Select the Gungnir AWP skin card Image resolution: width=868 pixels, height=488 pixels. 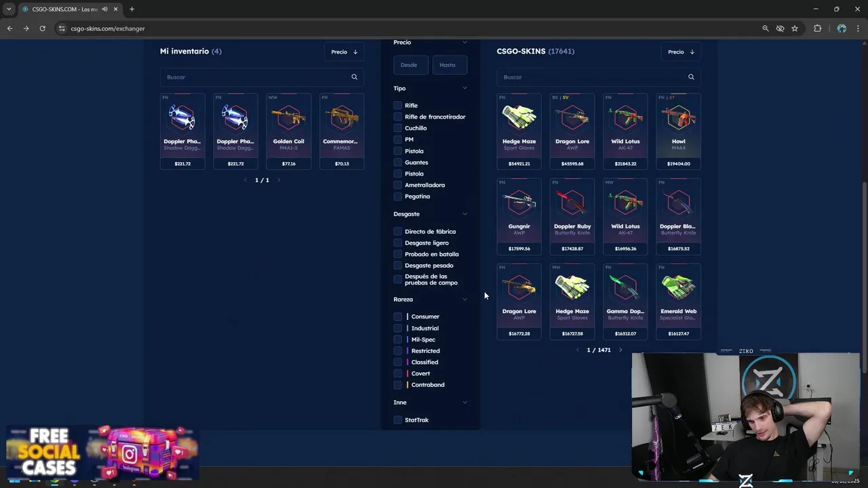[x=519, y=216]
